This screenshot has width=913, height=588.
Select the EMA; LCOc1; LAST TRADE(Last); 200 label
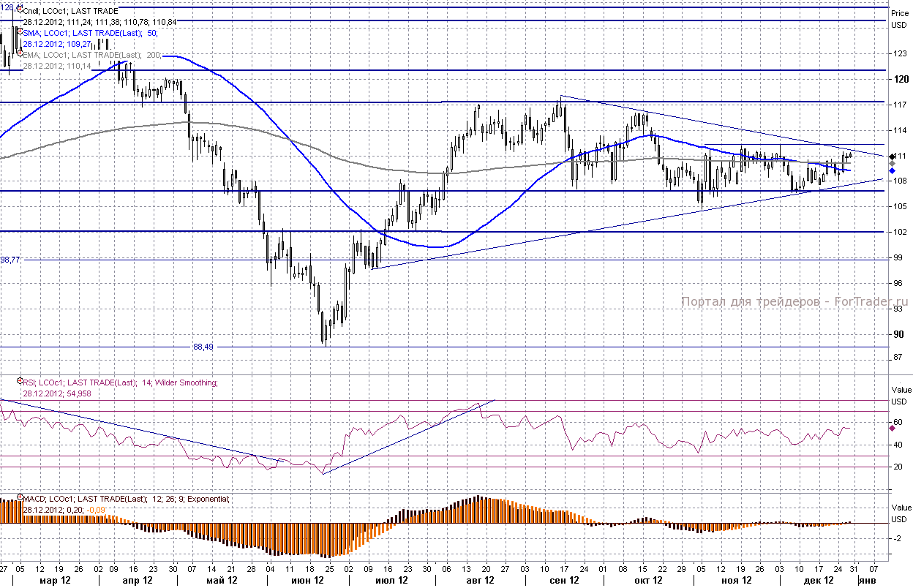coord(92,55)
